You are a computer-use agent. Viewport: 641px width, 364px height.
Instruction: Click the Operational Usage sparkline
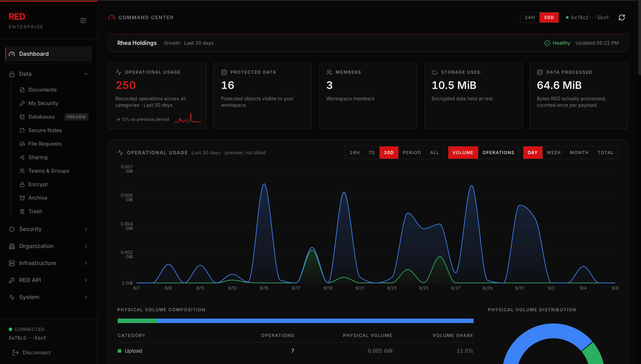[x=188, y=118]
